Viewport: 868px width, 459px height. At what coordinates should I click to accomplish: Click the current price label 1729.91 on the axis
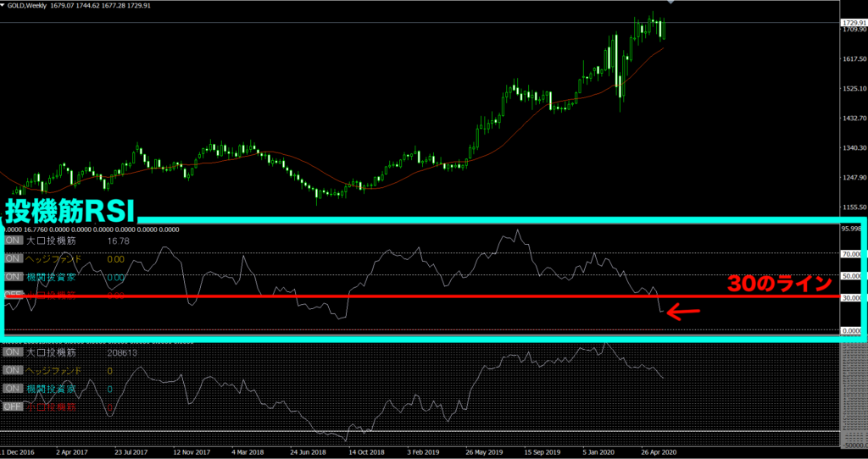coord(853,22)
